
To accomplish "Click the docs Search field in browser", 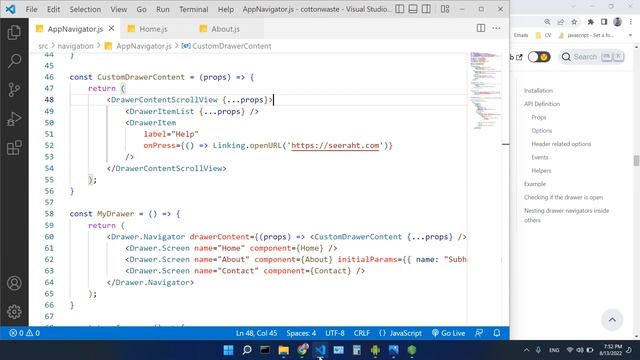I will (592, 57).
